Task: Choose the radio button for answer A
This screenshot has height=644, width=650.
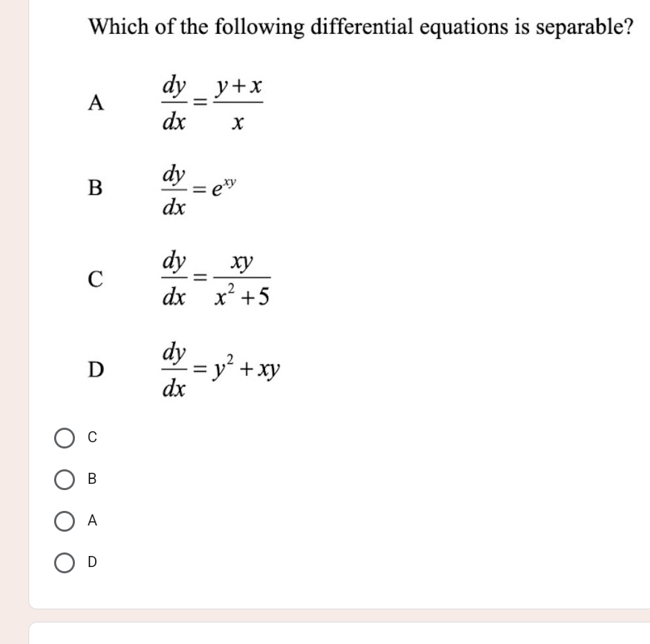Action: pyautogui.click(x=65, y=521)
